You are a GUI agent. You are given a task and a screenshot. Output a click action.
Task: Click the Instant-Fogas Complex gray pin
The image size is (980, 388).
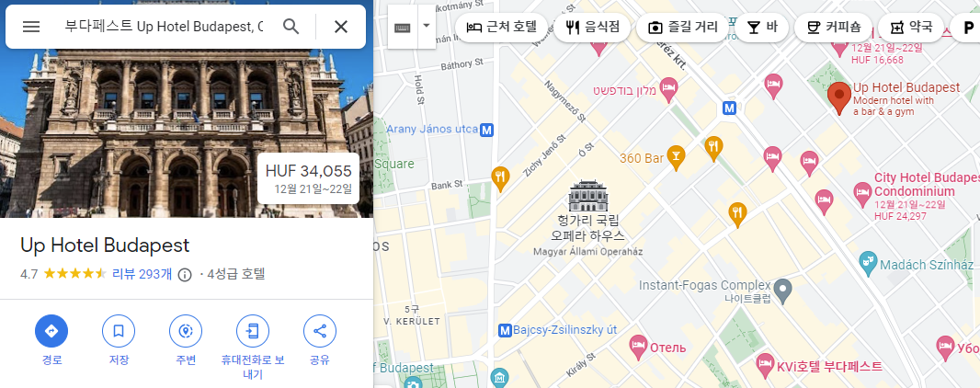pos(783,291)
